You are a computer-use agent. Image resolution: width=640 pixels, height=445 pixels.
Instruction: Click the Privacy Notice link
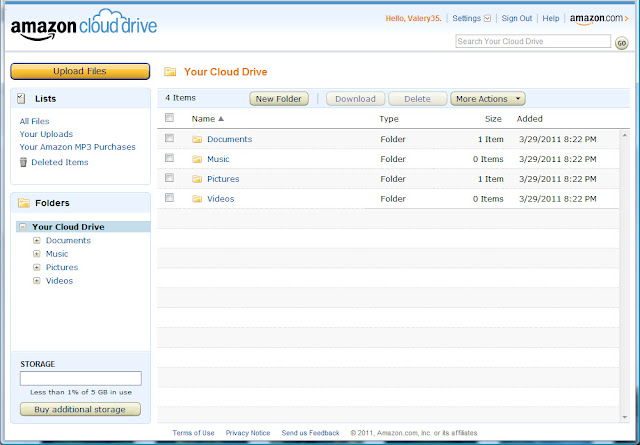coord(248,433)
